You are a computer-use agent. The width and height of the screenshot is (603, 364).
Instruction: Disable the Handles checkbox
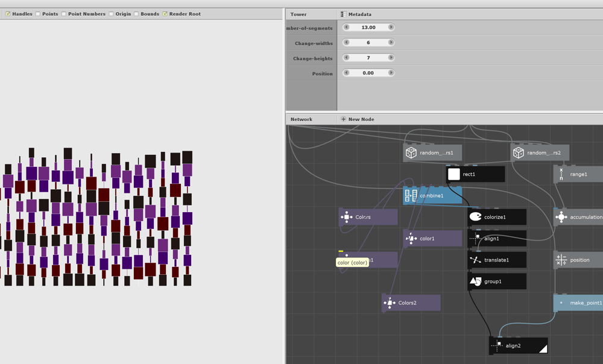[x=8, y=14]
